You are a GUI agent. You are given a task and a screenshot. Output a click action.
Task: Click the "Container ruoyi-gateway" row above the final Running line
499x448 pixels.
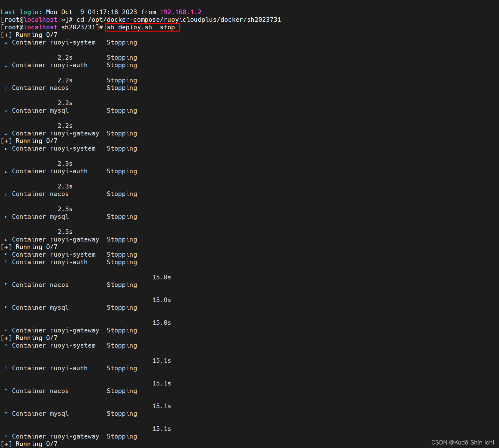(71, 436)
